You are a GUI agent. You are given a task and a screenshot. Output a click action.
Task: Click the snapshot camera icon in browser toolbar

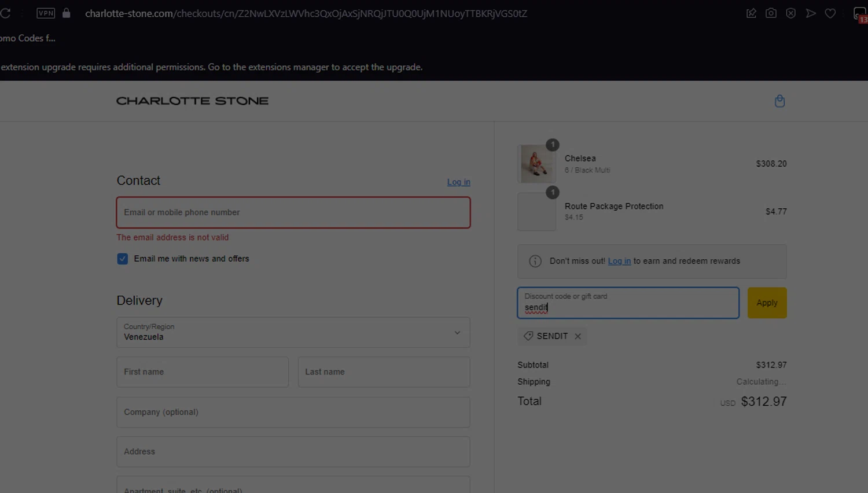point(771,13)
